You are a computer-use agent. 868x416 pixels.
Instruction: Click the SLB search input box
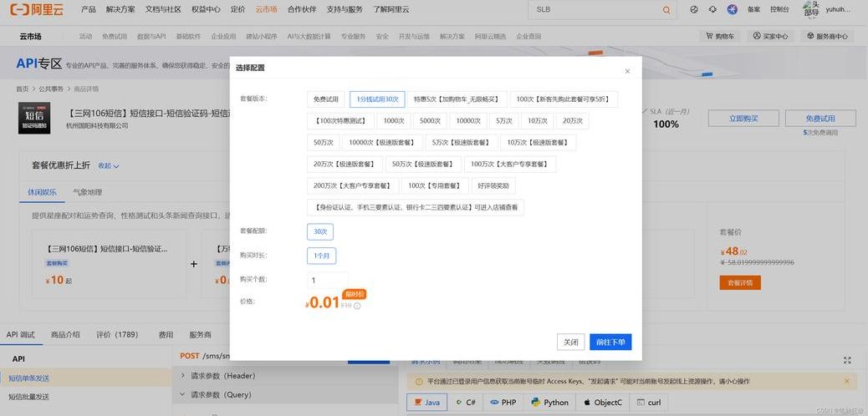[x=595, y=10]
